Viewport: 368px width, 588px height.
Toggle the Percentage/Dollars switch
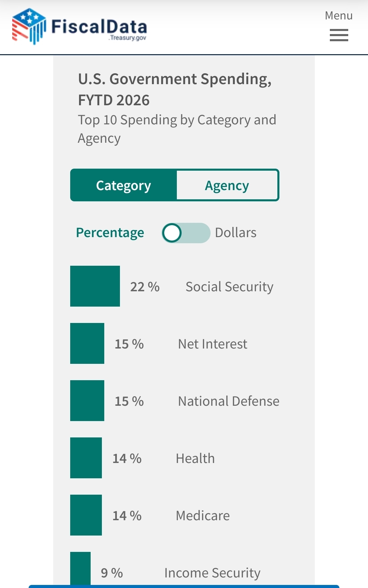(186, 233)
